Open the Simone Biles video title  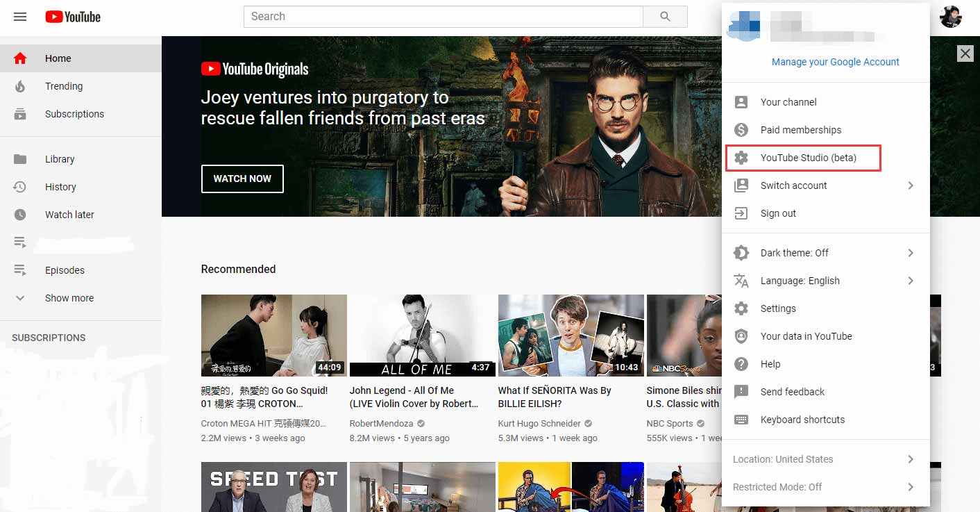tap(684, 397)
